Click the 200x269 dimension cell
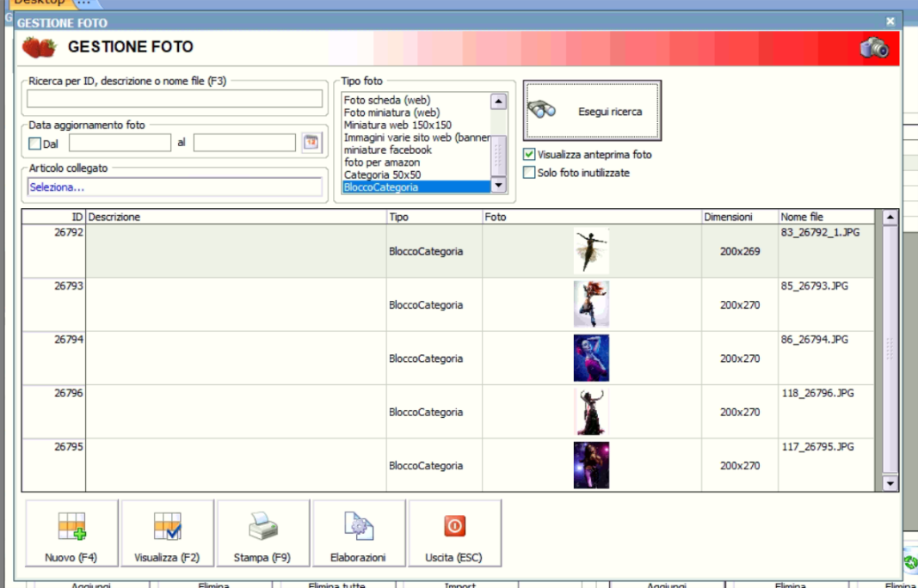 tap(740, 252)
